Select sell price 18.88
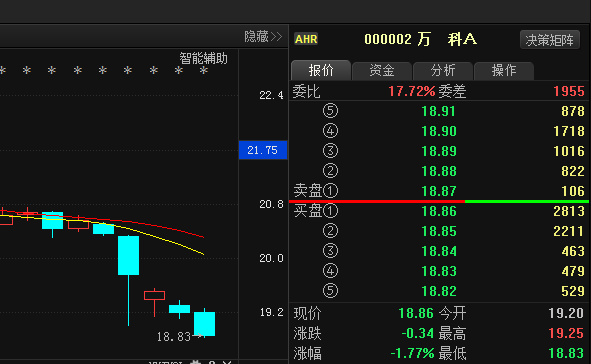The height and width of the screenshot is (364, 591). [x=439, y=171]
